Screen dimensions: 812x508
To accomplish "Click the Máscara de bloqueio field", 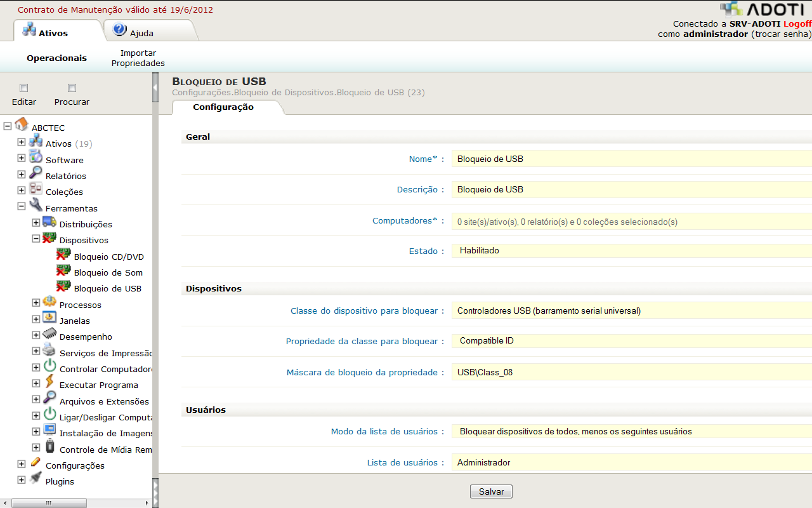I will (x=632, y=372).
